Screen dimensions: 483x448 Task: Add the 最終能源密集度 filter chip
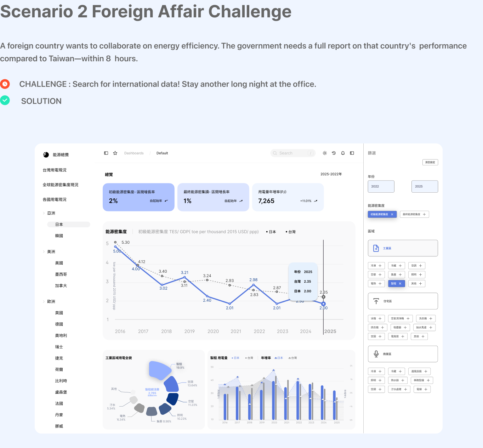tap(424, 214)
